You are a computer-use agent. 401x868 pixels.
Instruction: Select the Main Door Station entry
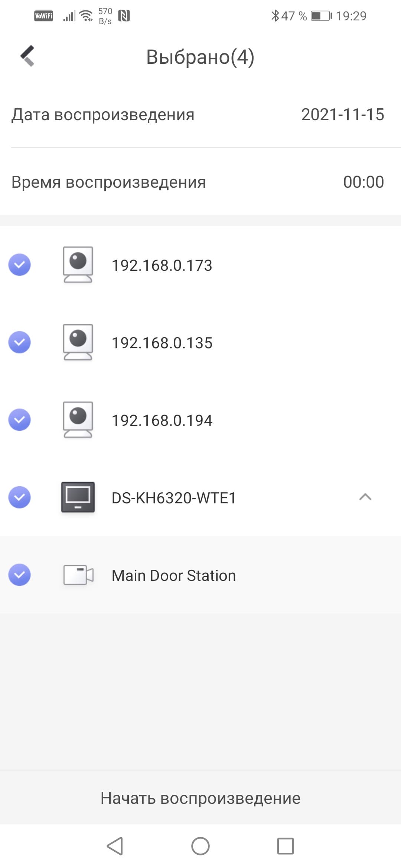[174, 576]
